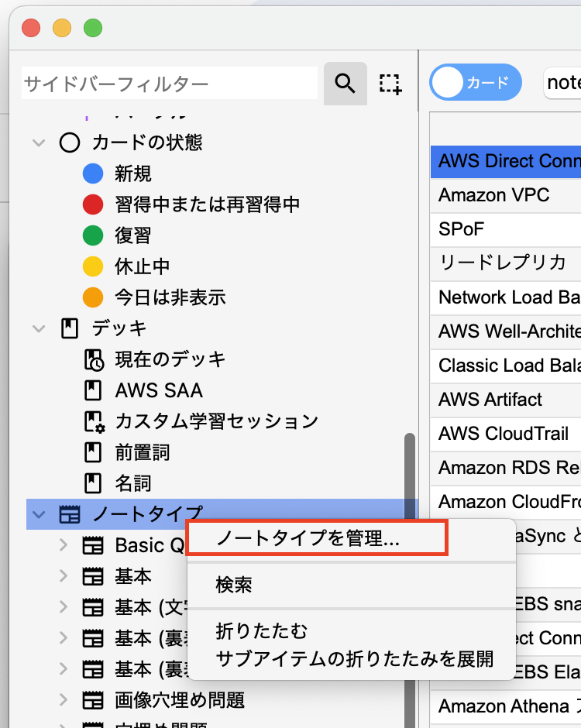The image size is (581, 728).
Task: Expand the 基本 note type
Action: pos(64,576)
